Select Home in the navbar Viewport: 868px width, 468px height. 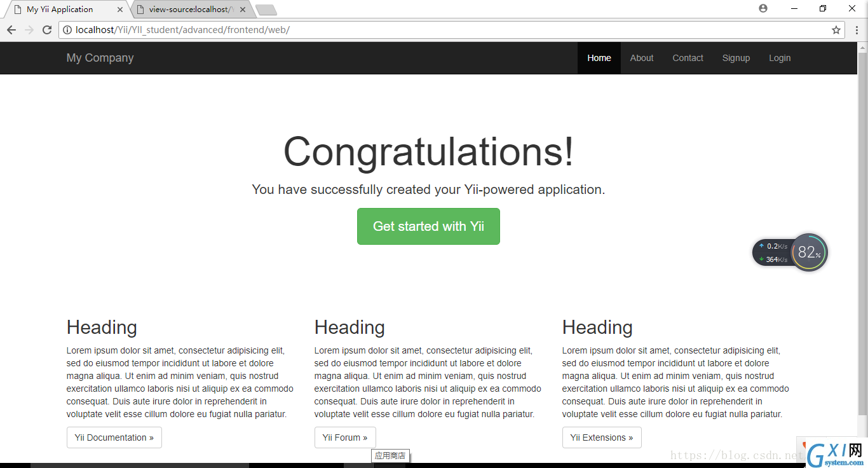click(x=599, y=58)
